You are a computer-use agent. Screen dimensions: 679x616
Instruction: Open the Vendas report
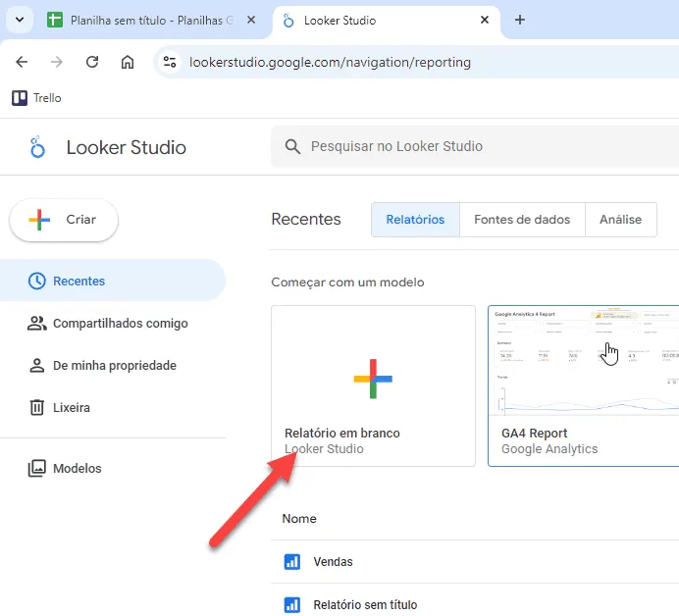click(333, 562)
